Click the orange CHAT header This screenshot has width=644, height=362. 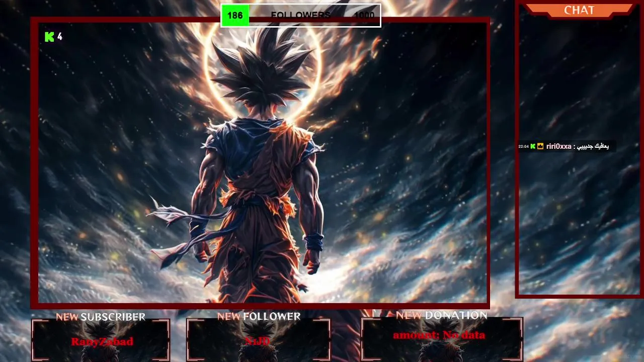[x=579, y=10]
